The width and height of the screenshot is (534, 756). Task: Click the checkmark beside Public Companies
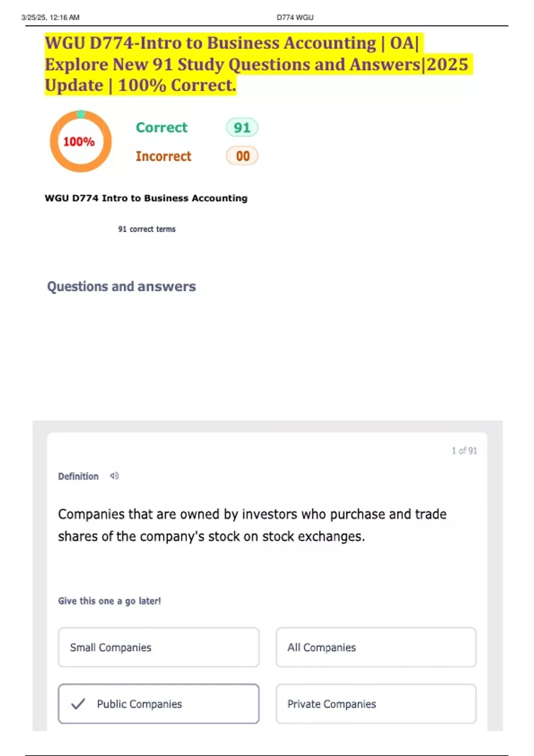click(x=78, y=704)
